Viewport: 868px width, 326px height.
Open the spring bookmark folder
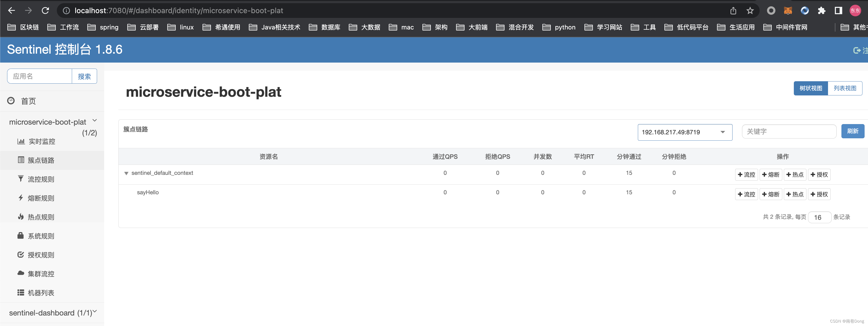coord(103,27)
